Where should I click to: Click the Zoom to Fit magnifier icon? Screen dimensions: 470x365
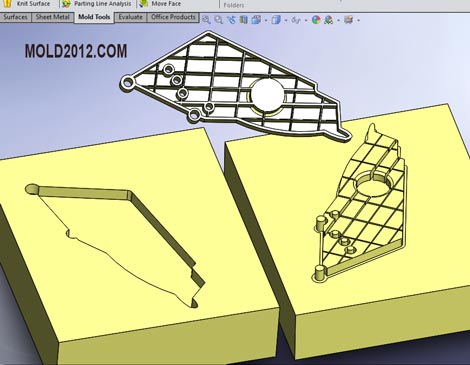pyautogui.click(x=206, y=20)
